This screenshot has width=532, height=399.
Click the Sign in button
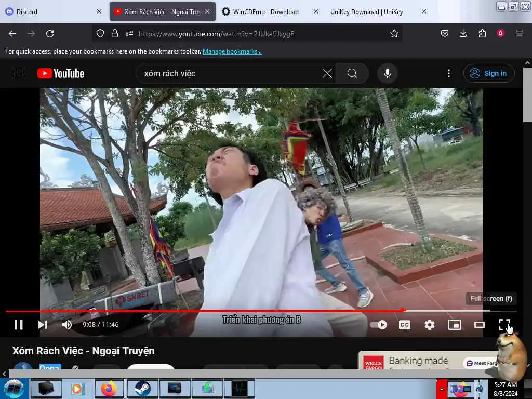pyautogui.click(x=489, y=73)
